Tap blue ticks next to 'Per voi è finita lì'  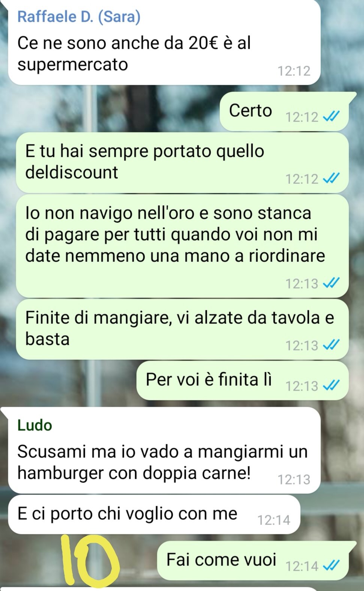[331, 385]
